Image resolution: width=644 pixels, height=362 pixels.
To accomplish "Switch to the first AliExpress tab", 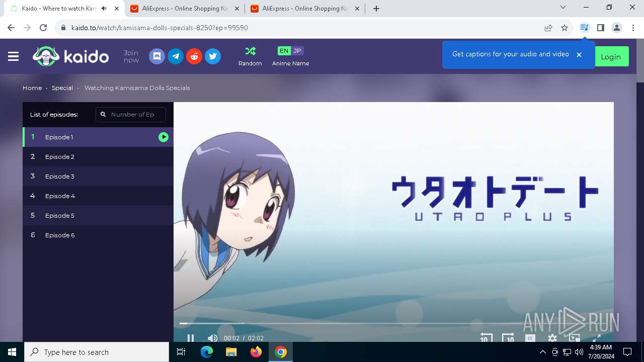I will click(185, 9).
